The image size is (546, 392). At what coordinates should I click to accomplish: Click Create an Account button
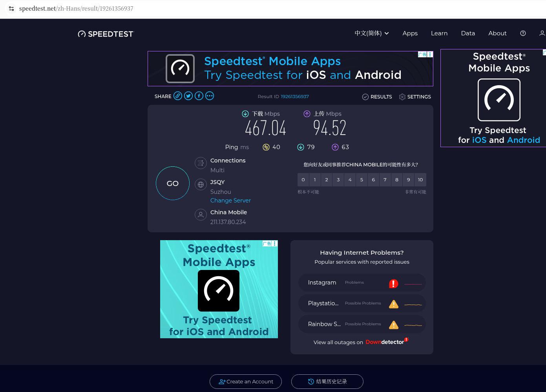(246, 381)
